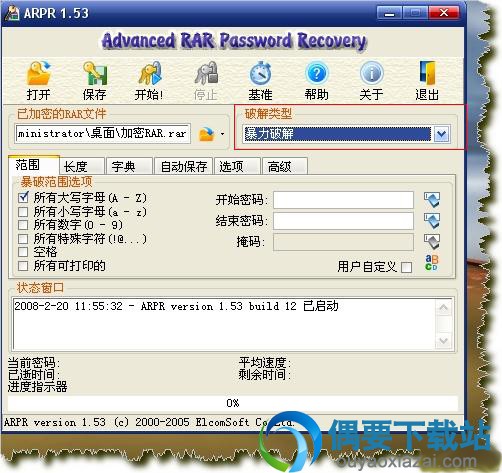Click the ElcomSoft version status bar text
502x473 pixels.
(149, 422)
